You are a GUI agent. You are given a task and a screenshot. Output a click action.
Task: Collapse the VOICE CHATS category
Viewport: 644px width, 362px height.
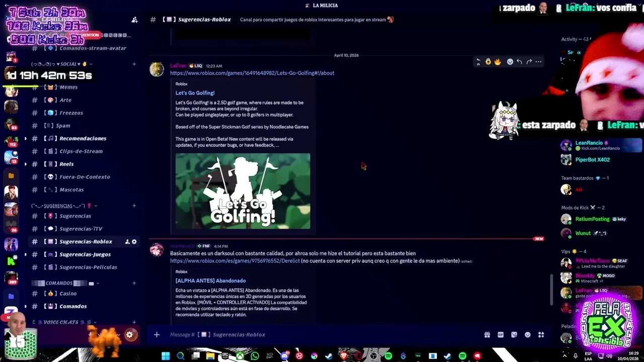65,322
